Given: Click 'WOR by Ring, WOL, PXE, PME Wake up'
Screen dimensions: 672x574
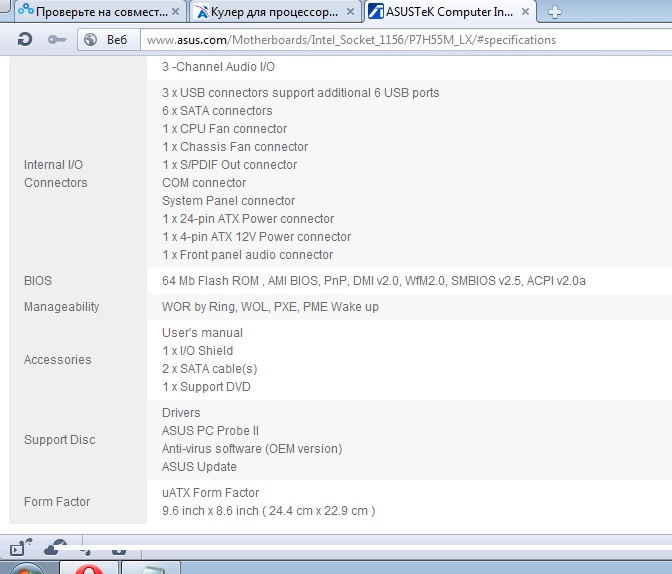Looking at the screenshot, I should (x=270, y=307).
